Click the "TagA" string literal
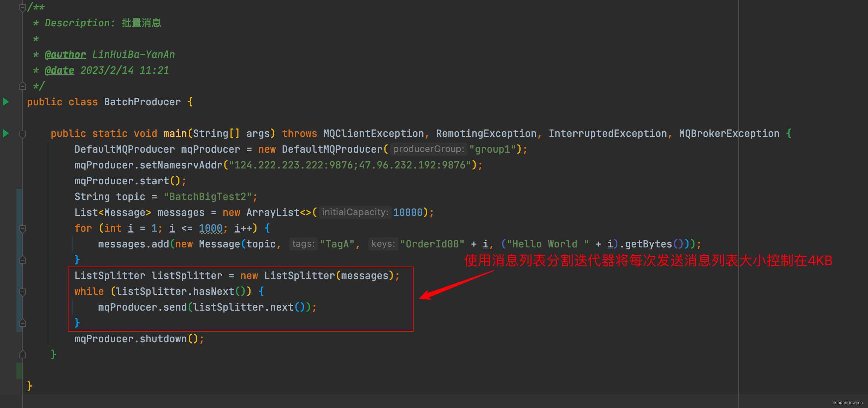 [337, 244]
